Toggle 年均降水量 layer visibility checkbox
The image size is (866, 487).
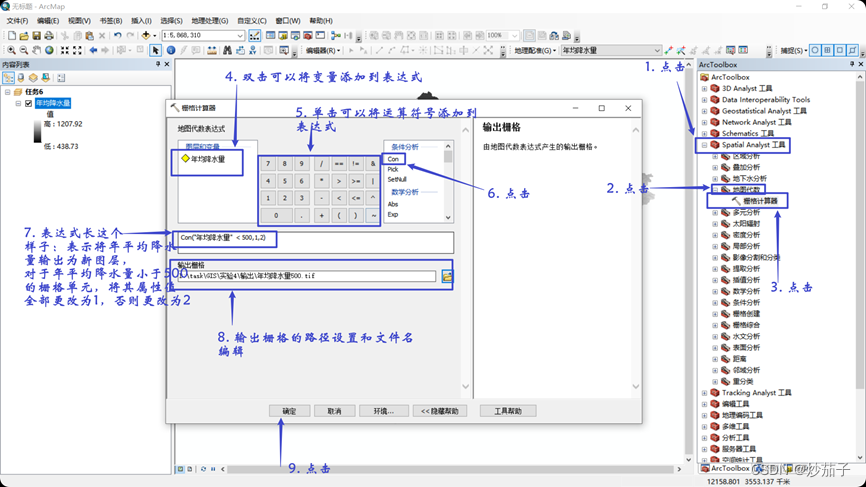[x=29, y=103]
